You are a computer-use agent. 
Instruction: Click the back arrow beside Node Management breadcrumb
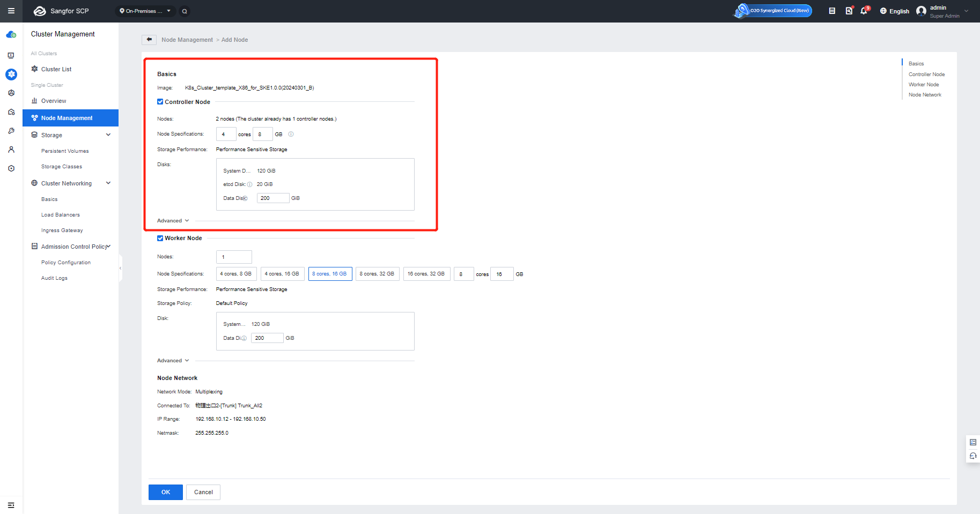coord(149,40)
